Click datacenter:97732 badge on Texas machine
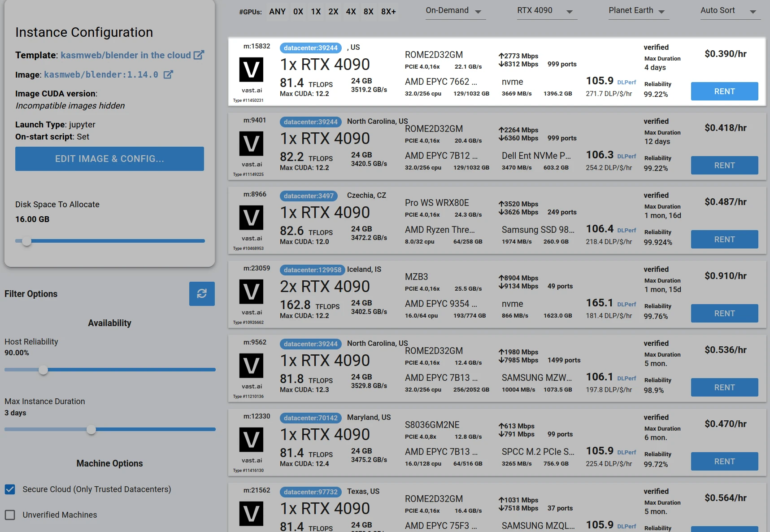 [311, 492]
